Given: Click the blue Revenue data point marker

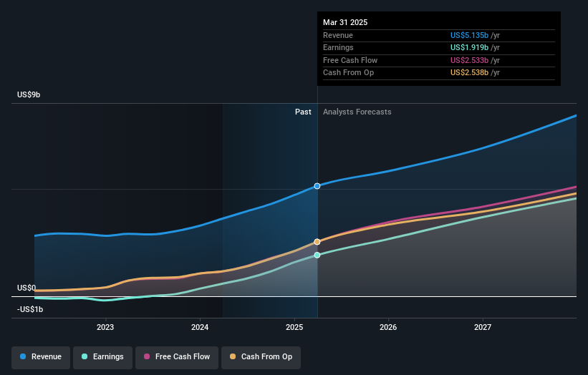Looking at the screenshot, I should pyautogui.click(x=317, y=186).
